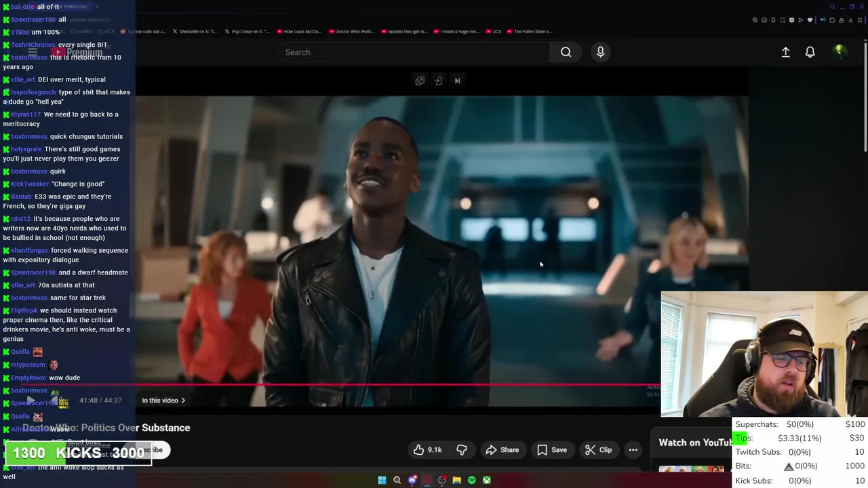Screen dimensions: 868x488
Task: Click chat user 'Flipflop4'
Action: coord(24,310)
